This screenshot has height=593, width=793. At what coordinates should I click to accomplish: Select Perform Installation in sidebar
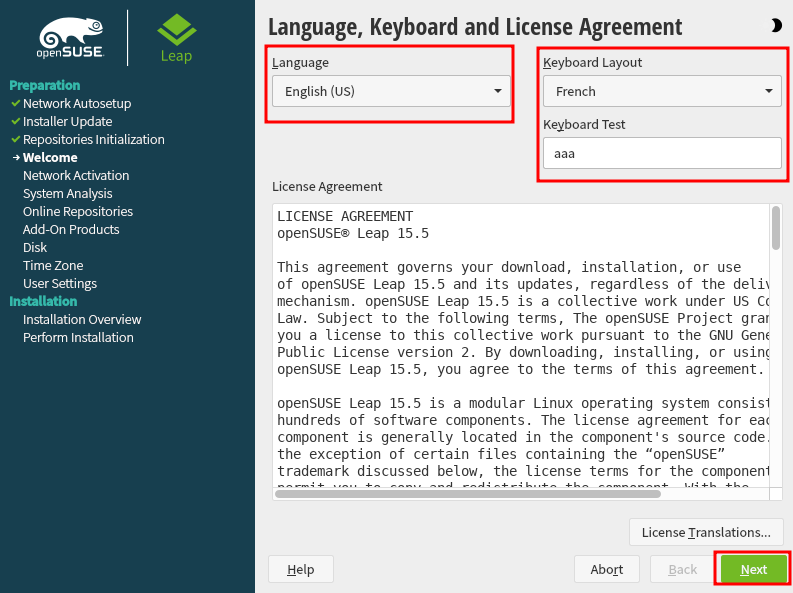pos(78,337)
